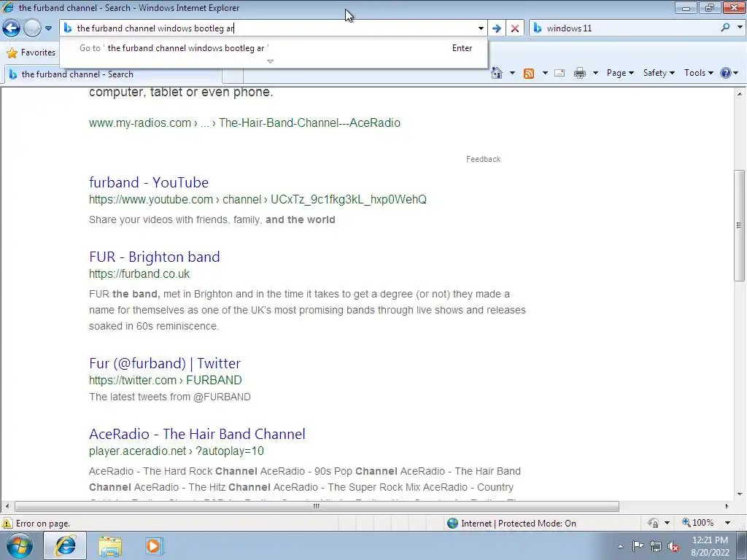Click the Favorites star icon

point(12,52)
